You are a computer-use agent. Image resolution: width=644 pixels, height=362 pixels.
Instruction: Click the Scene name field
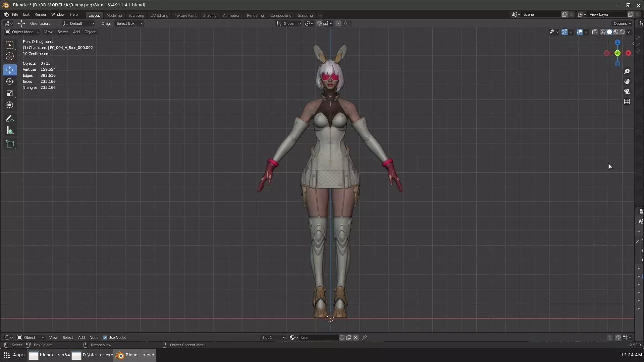coord(541,14)
